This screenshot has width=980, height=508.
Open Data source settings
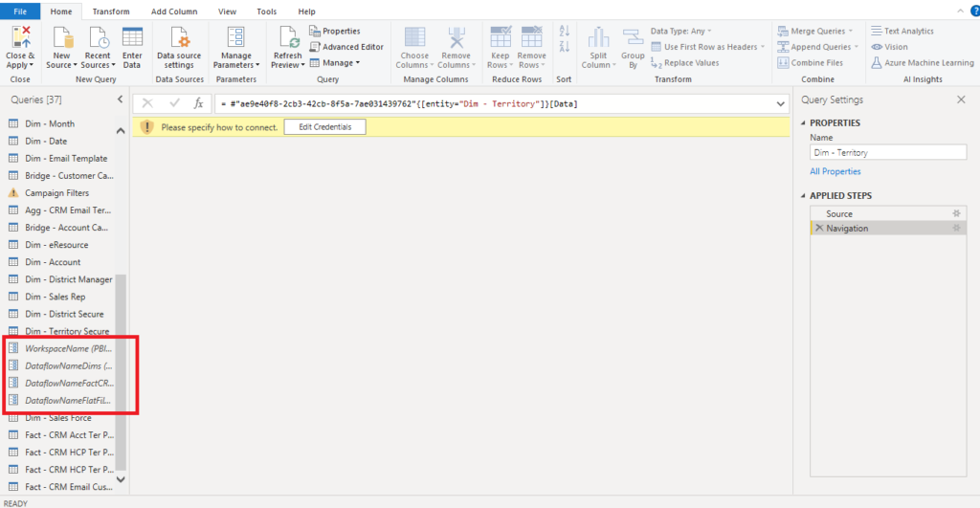pos(178,47)
